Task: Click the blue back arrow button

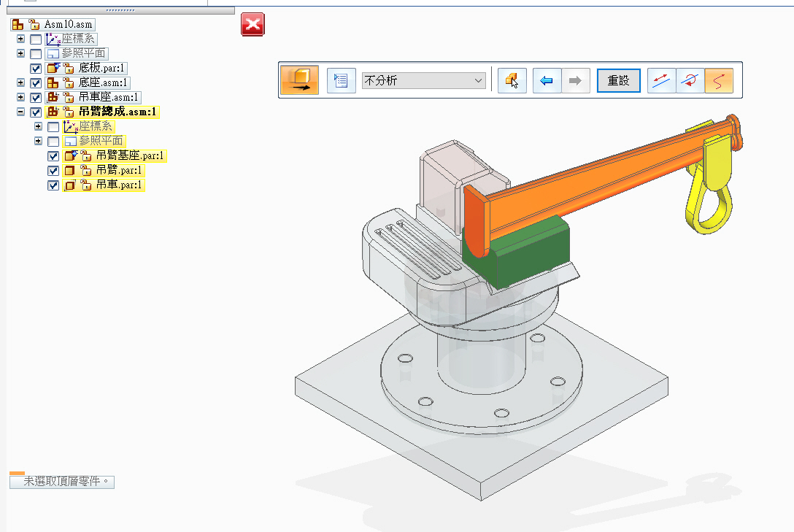Action: (547, 80)
